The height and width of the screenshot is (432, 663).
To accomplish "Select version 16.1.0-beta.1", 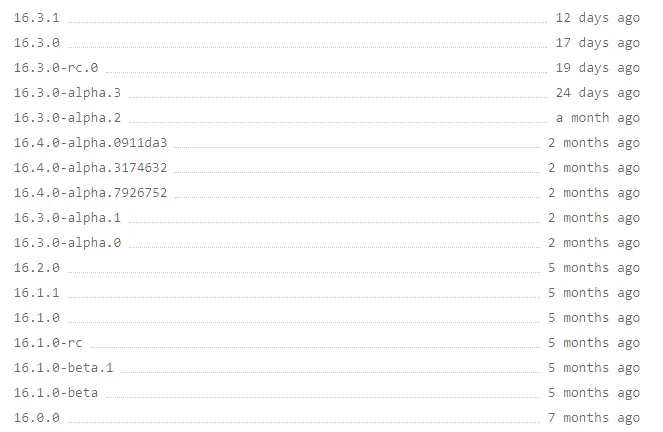I will click(x=63, y=367).
